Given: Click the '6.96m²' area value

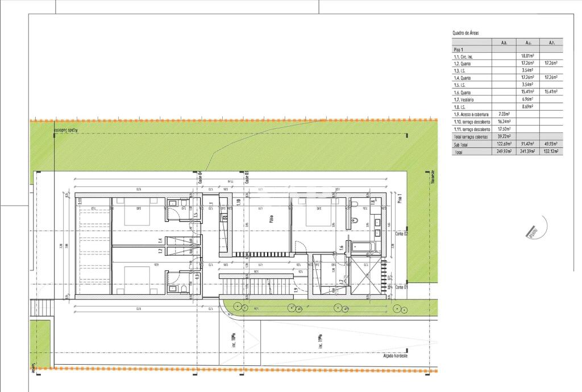Looking at the screenshot, I should pyautogui.click(x=527, y=99).
